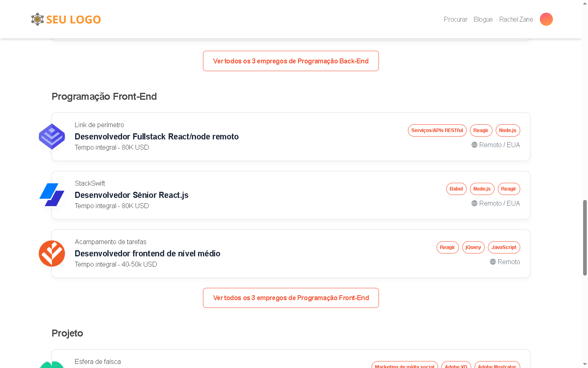588x368 pixels.
Task: Click the vertical page scrollbar thumb
Action: tap(585, 237)
